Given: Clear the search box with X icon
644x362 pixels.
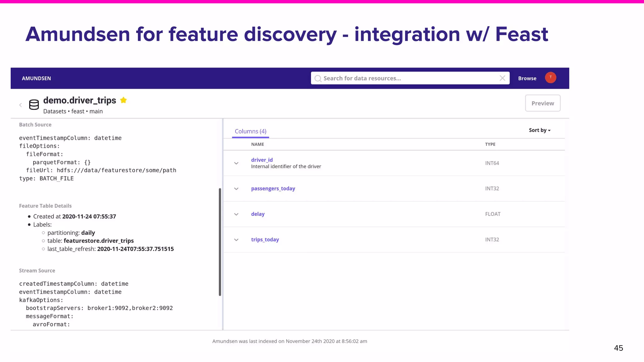Looking at the screenshot, I should click(502, 78).
